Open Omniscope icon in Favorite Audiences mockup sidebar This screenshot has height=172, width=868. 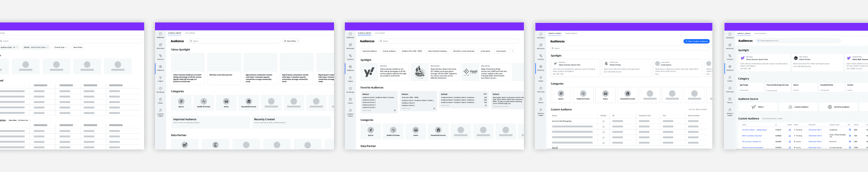350,89
